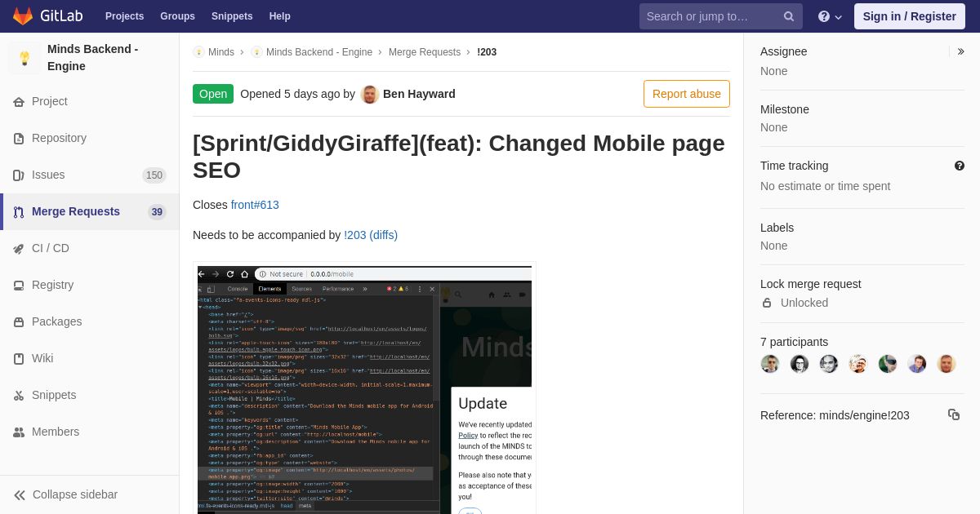Click the Sign in / Register button
980x514 pixels.
(x=910, y=16)
